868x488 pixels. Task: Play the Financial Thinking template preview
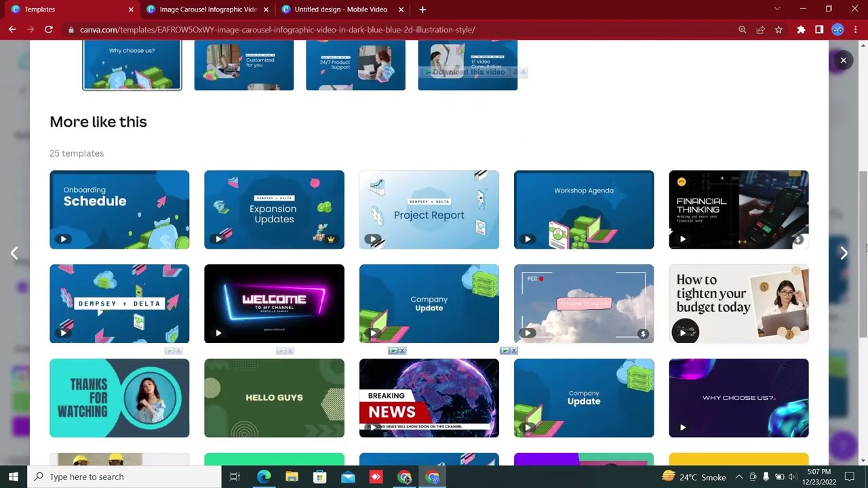tap(682, 239)
